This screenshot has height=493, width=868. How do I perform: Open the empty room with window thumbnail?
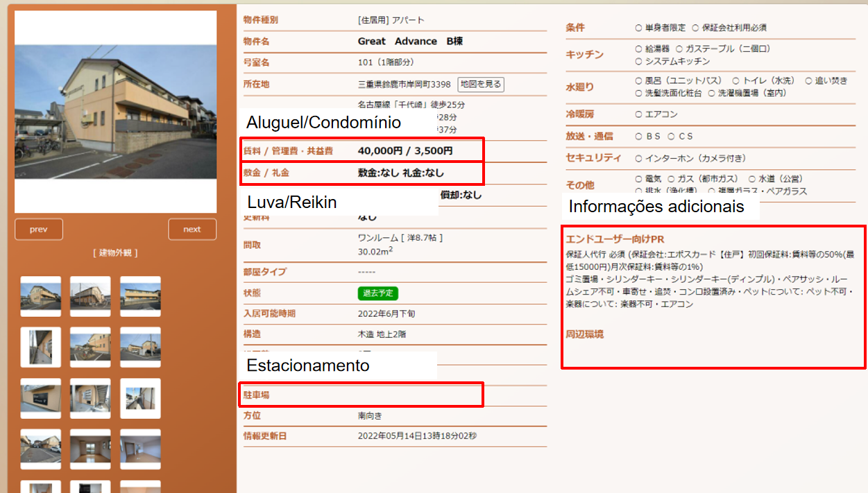[x=90, y=449]
